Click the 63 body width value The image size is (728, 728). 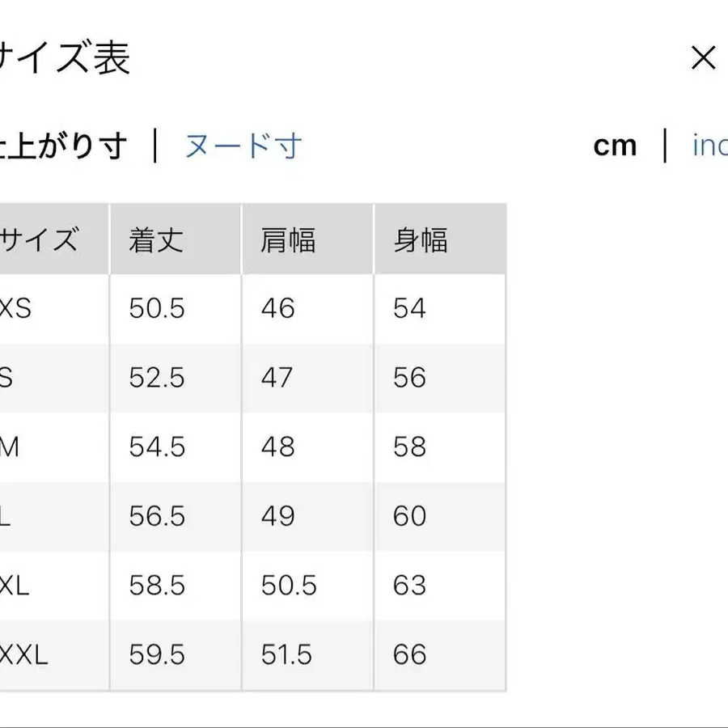click(x=409, y=585)
